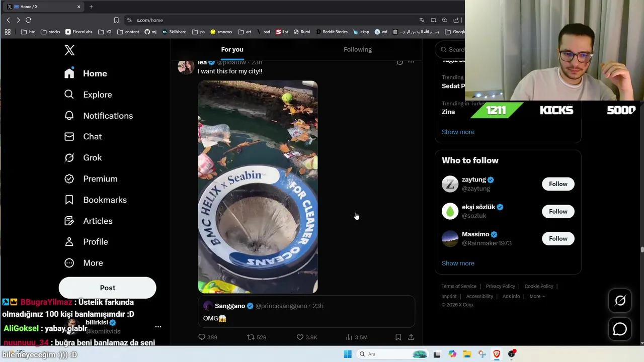Click the zoom magnifier icon in address bar
This screenshot has width=644, height=362.
pyautogui.click(x=445, y=20)
